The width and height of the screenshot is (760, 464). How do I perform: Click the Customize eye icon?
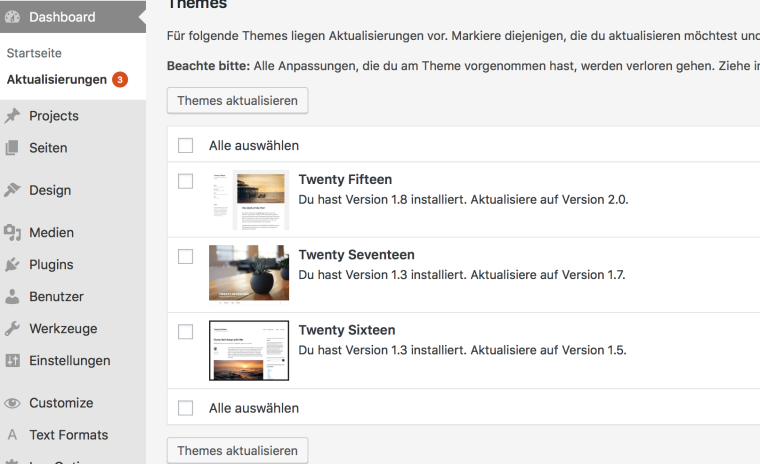pos(13,403)
